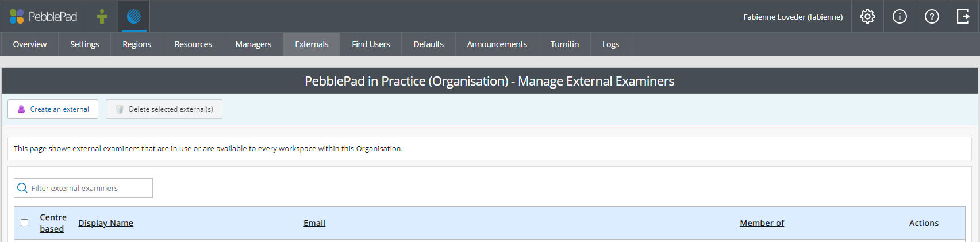
Task: Open the Logs tab
Action: click(610, 44)
